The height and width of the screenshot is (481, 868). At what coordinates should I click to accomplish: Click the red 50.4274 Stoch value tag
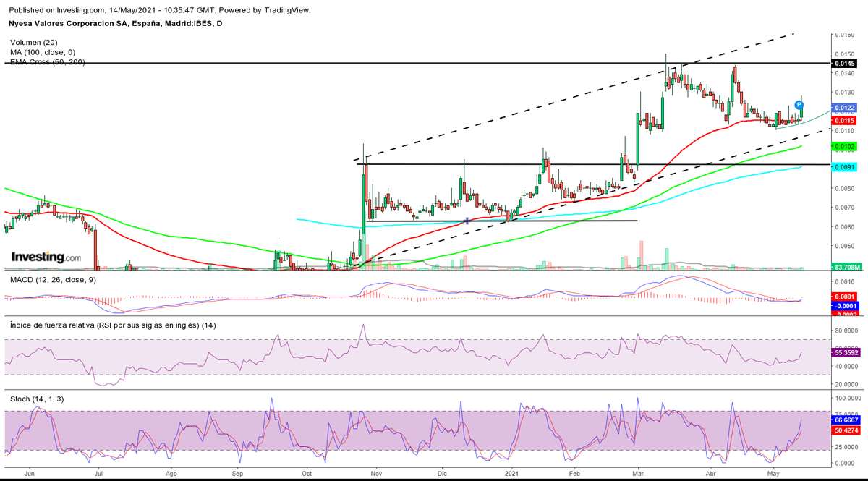pos(845,430)
